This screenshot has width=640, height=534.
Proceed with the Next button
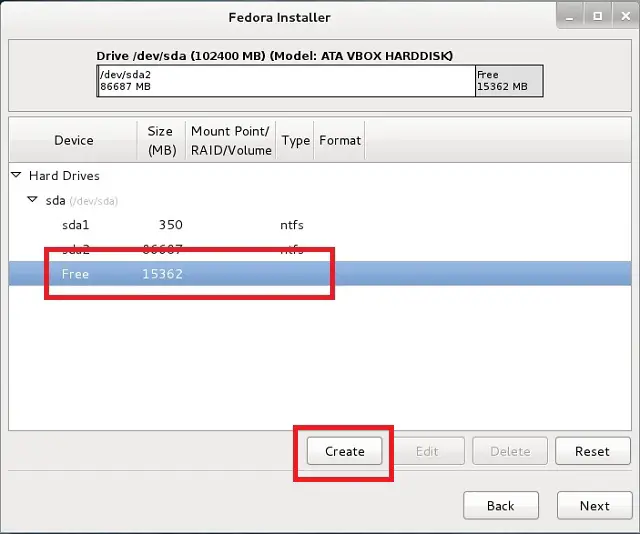(594, 505)
